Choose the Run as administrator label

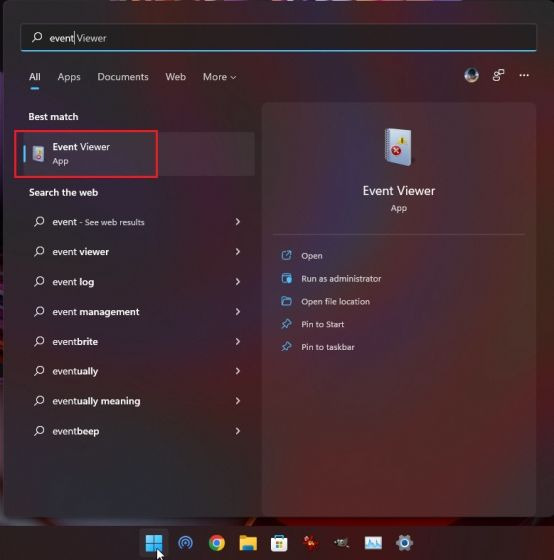point(341,279)
